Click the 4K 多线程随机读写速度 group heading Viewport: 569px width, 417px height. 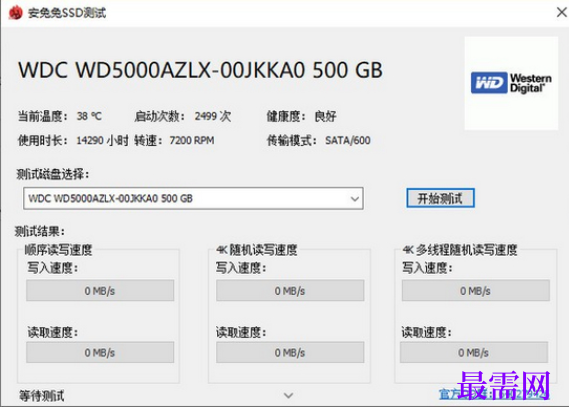[460, 250]
